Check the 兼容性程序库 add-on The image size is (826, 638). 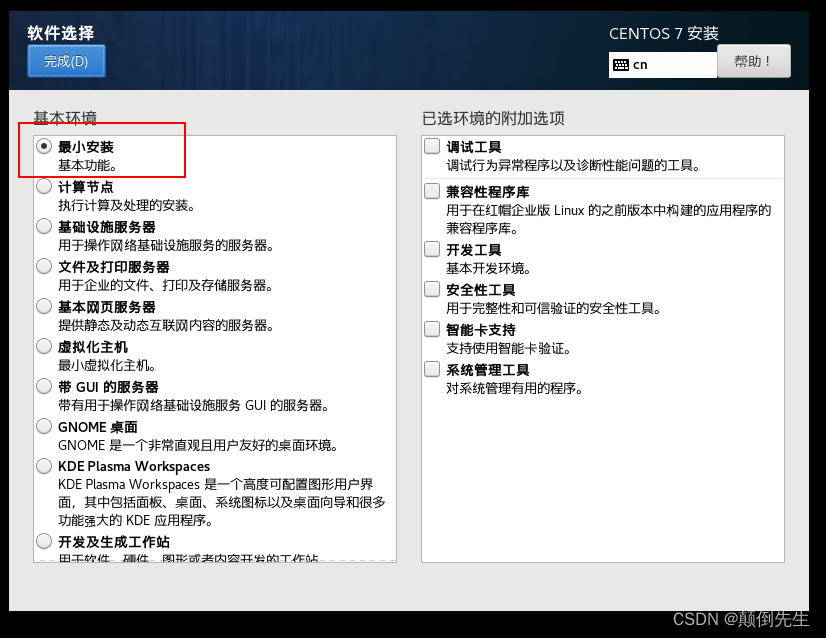(432, 191)
